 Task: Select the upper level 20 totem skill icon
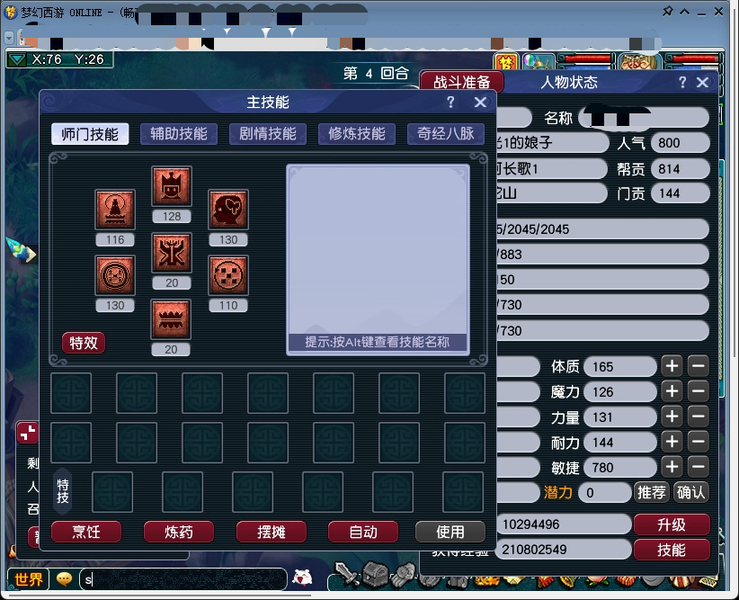[172, 253]
